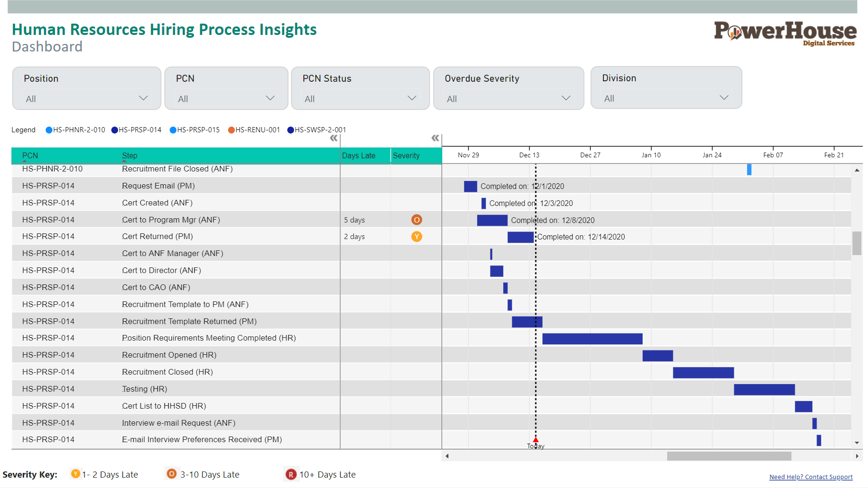
Task: Click the Need Help? Contact Support link
Action: point(810,477)
